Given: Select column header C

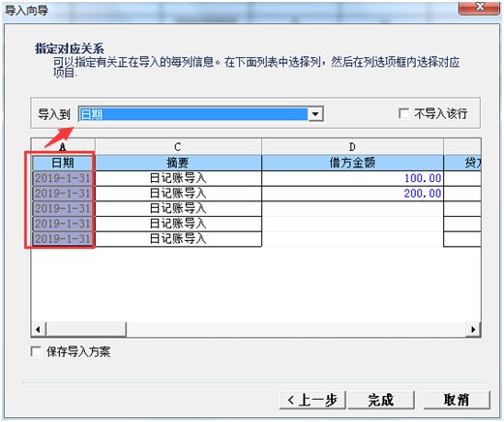Looking at the screenshot, I should click(x=178, y=147).
